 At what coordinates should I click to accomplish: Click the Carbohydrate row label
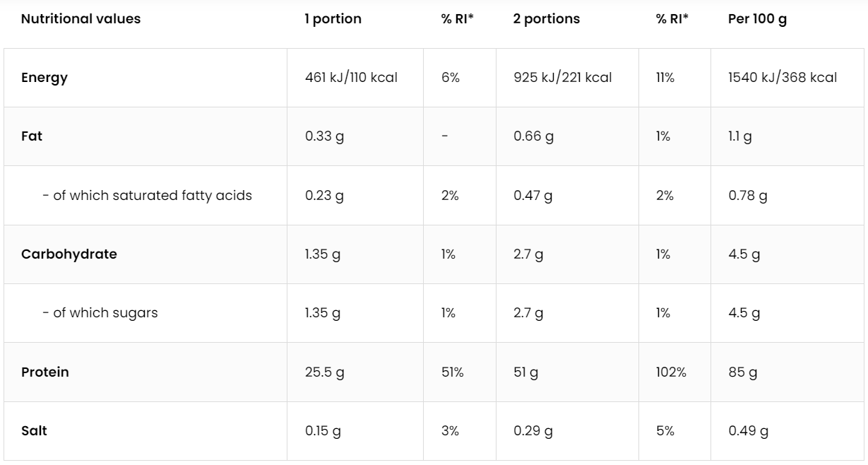pos(69,254)
